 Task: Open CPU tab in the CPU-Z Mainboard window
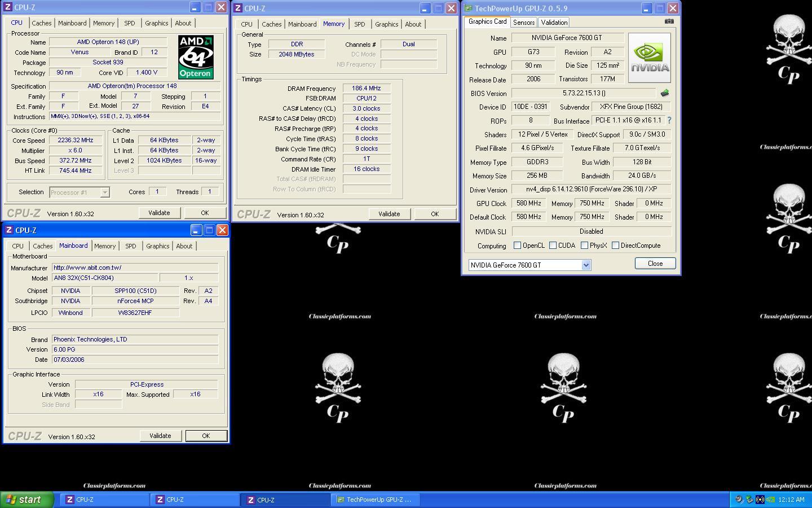(17, 246)
